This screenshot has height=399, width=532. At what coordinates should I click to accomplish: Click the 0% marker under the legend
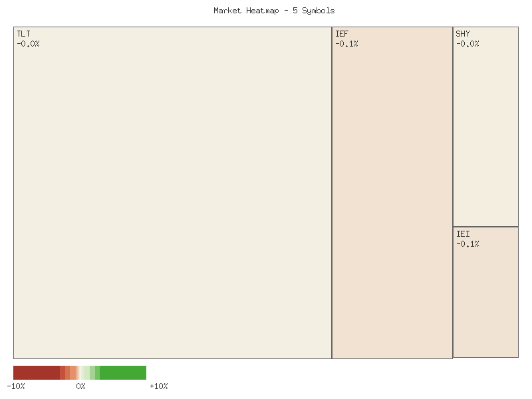tap(81, 386)
